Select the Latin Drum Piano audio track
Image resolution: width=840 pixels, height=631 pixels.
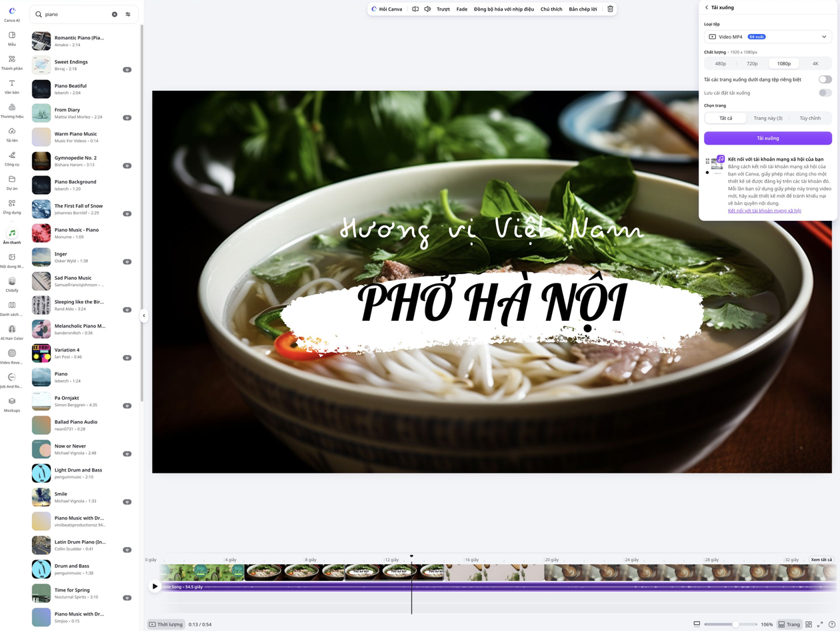pos(82,545)
